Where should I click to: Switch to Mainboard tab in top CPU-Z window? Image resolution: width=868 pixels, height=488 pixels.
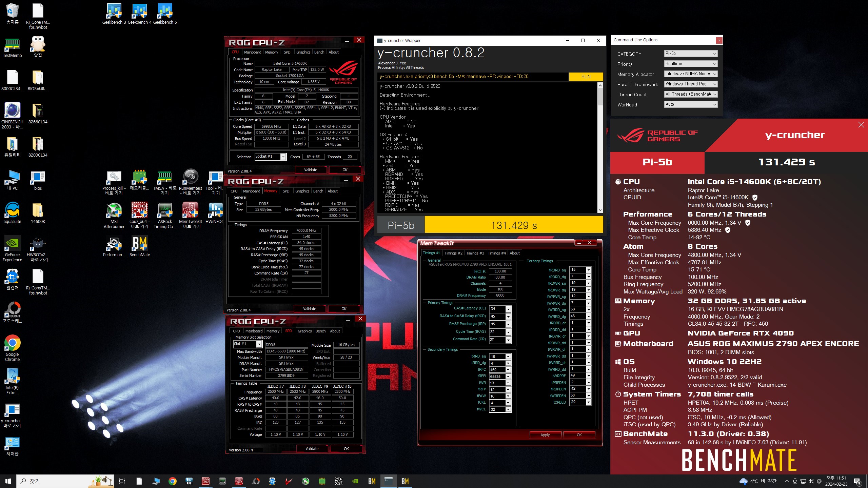[253, 52]
